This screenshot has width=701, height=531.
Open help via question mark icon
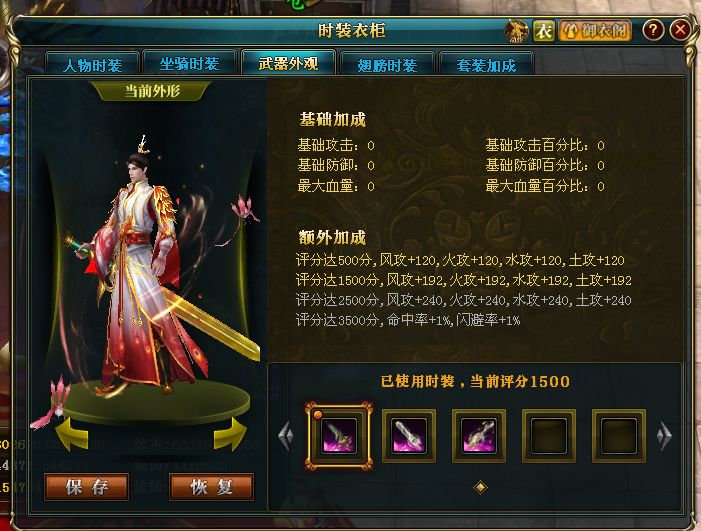653,30
